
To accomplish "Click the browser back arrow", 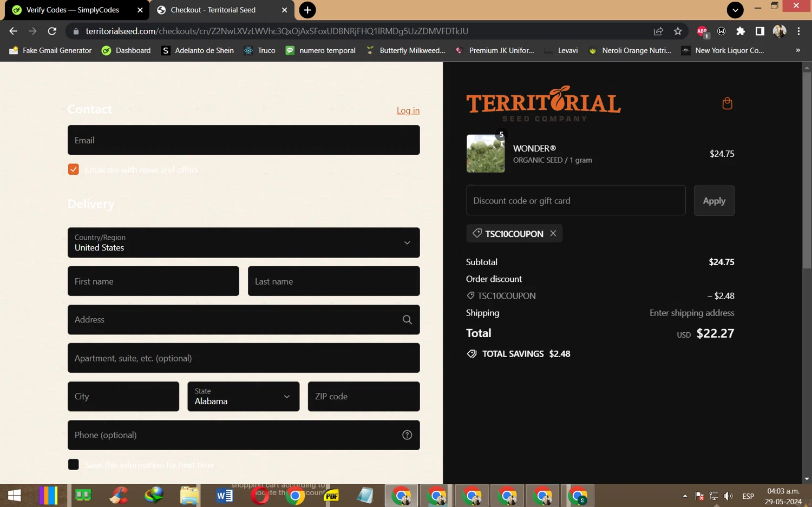I will click(x=14, y=31).
